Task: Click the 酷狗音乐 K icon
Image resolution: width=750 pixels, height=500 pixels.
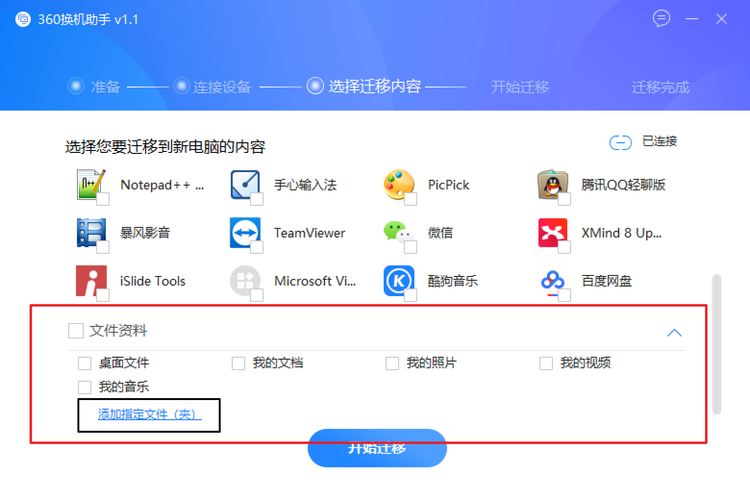Action: [x=398, y=281]
